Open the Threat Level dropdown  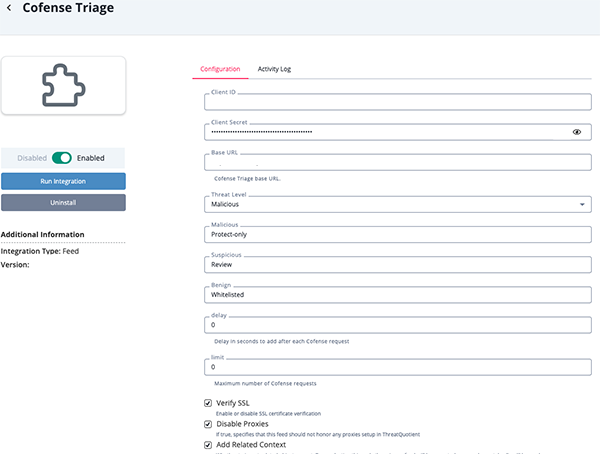click(390, 204)
